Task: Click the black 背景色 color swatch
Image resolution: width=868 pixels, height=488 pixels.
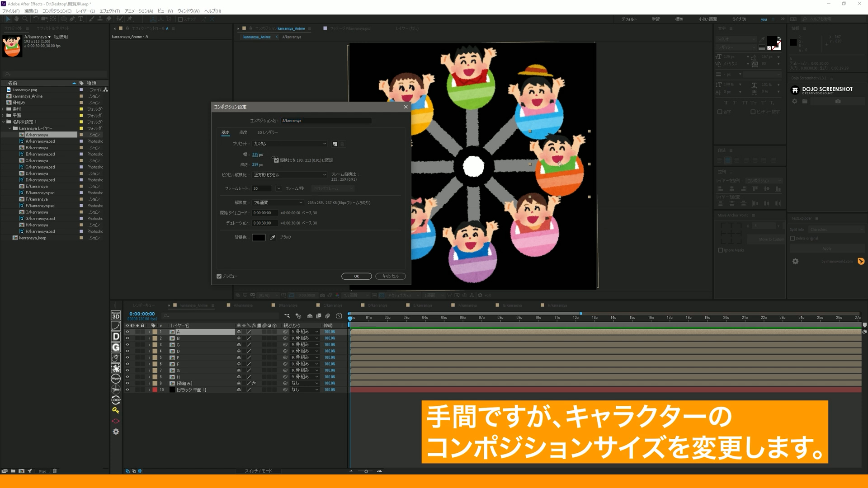Action: pos(259,237)
